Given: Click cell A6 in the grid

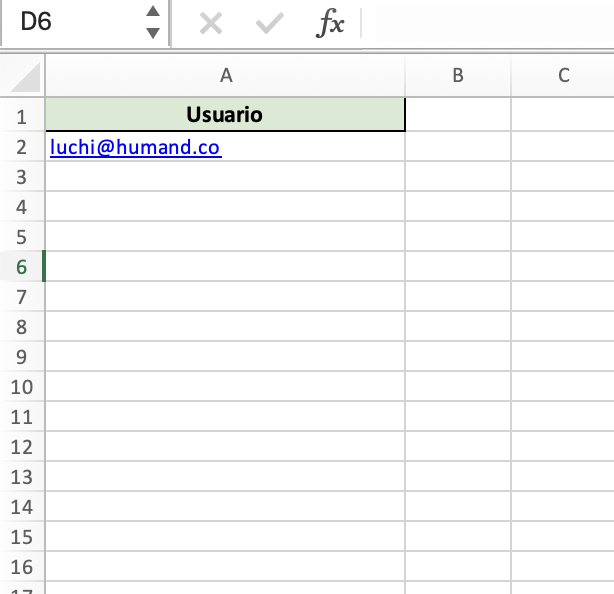Looking at the screenshot, I should tap(225, 267).
